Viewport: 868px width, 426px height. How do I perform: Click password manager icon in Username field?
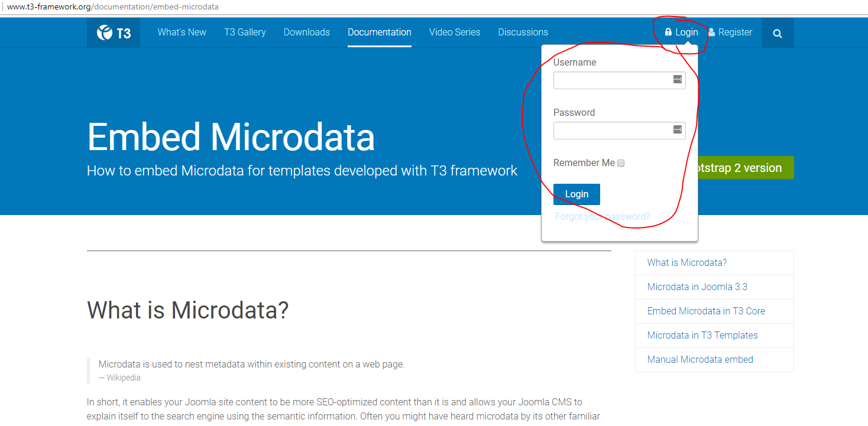(x=678, y=79)
